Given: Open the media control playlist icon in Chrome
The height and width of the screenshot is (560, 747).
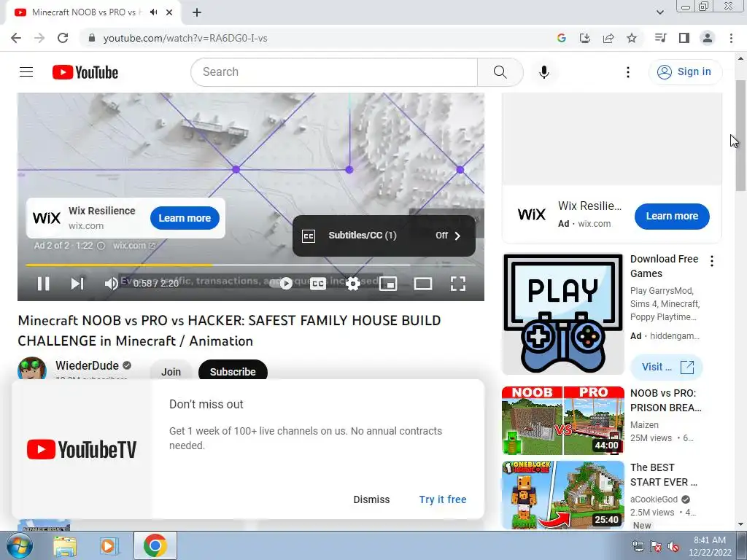Looking at the screenshot, I should [660, 38].
